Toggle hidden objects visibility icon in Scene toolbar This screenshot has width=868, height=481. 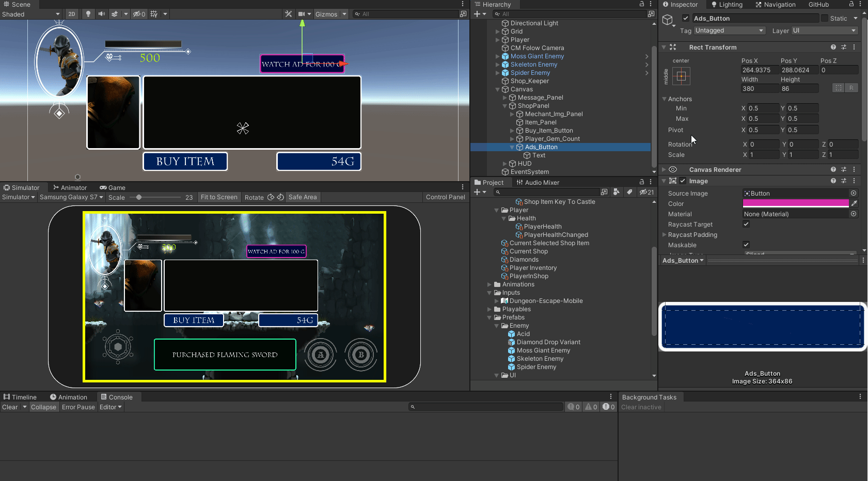(139, 14)
